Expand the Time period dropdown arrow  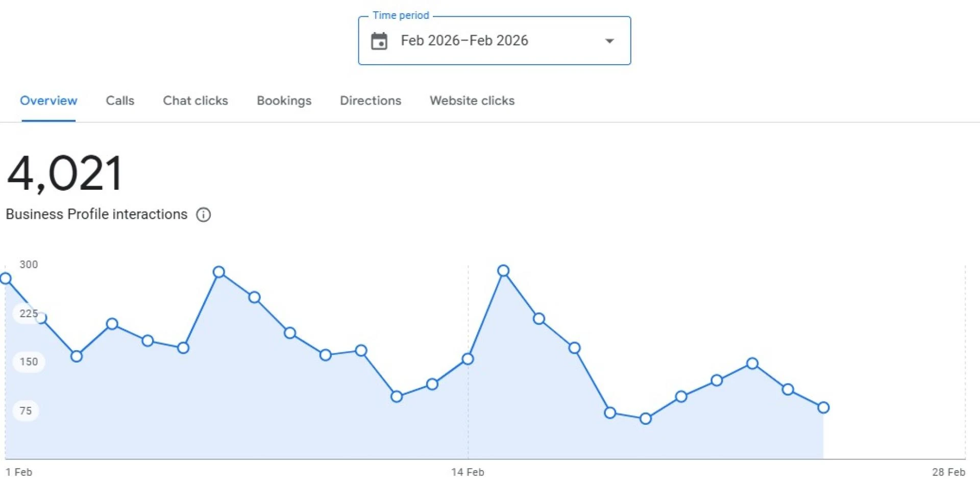[609, 41]
